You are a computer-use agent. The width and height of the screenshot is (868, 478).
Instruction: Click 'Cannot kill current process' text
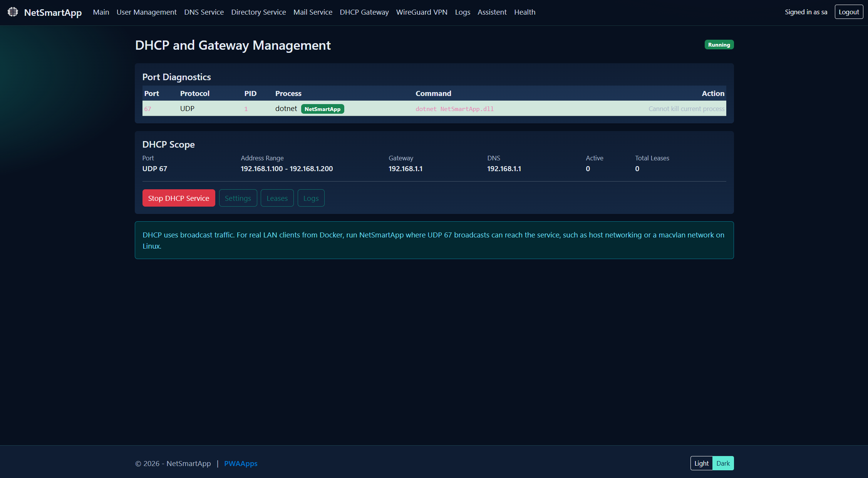point(686,109)
